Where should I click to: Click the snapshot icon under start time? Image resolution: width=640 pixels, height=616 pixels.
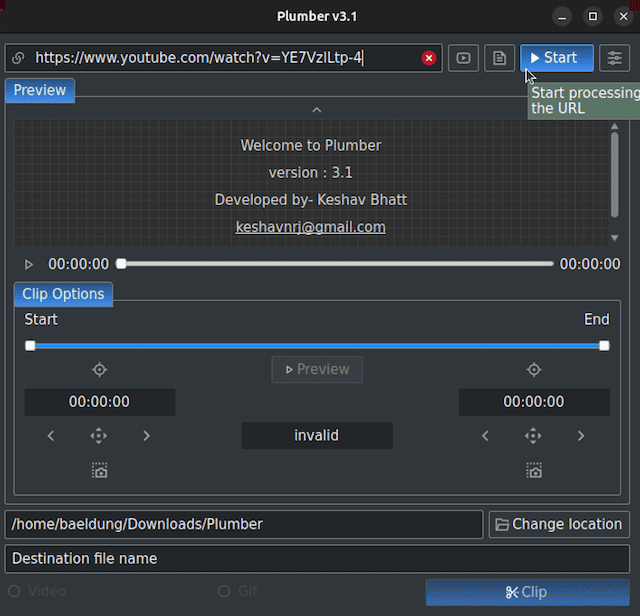[x=99, y=470]
